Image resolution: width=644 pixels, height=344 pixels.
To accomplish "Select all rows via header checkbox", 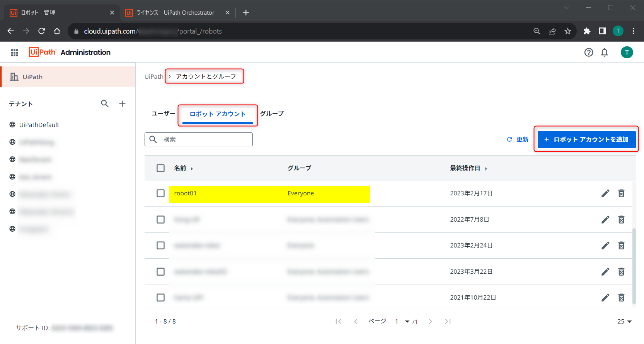I will [160, 168].
